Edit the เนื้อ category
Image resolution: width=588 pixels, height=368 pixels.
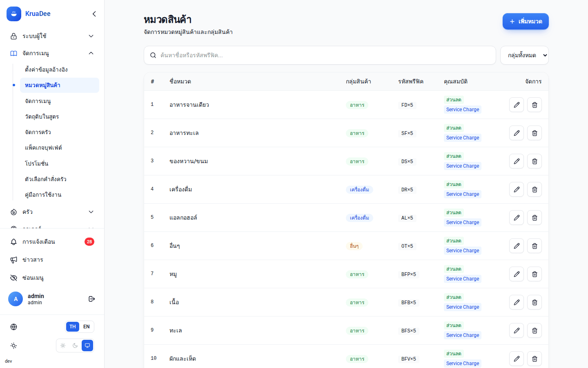(517, 303)
